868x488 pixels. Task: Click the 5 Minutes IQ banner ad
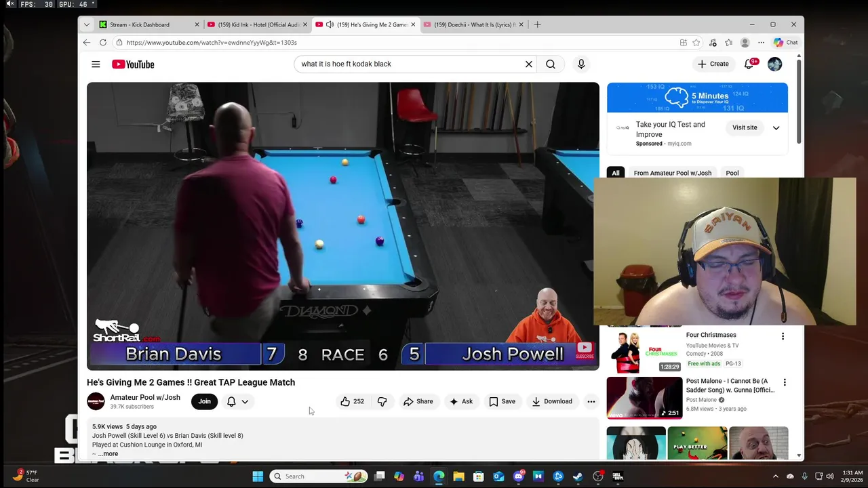(x=697, y=98)
